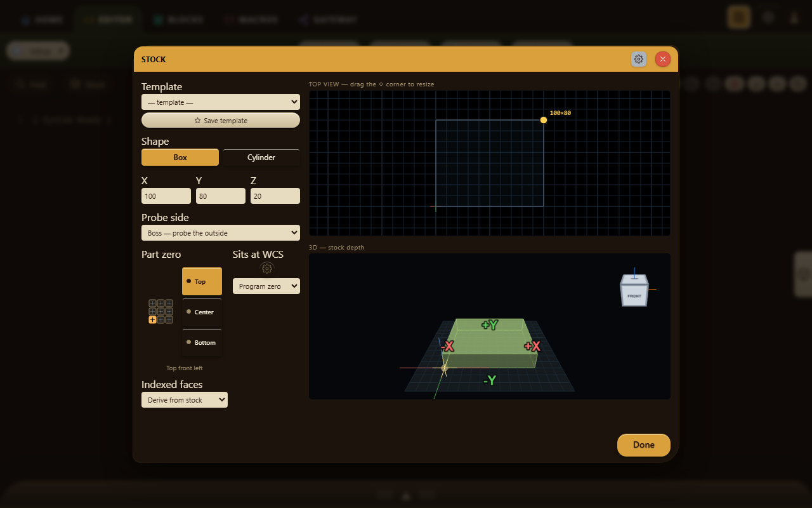Click the 'Top front left' caption
812x508 pixels.
coord(185,368)
